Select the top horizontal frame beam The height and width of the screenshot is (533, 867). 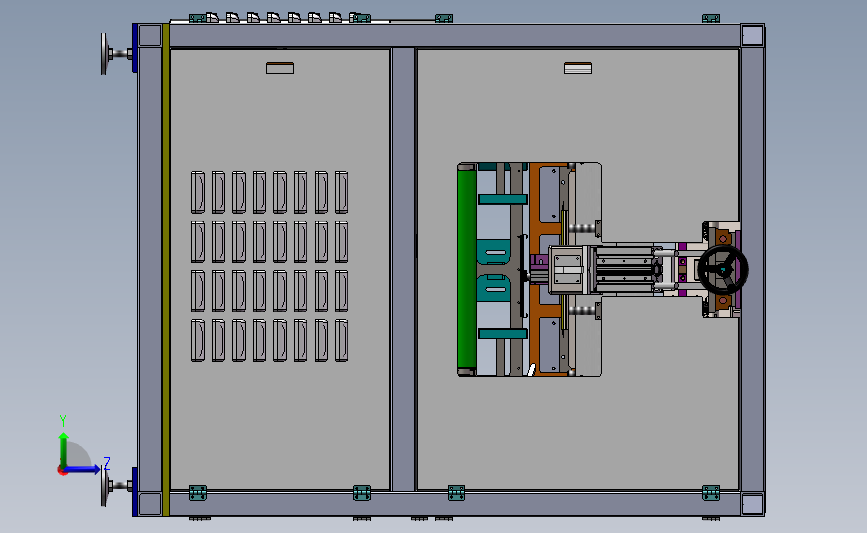tap(455, 36)
